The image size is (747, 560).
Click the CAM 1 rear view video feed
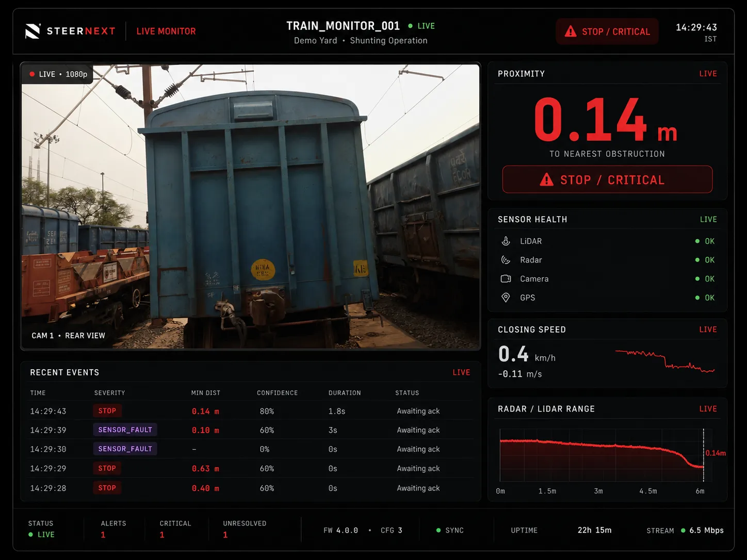[x=250, y=206]
